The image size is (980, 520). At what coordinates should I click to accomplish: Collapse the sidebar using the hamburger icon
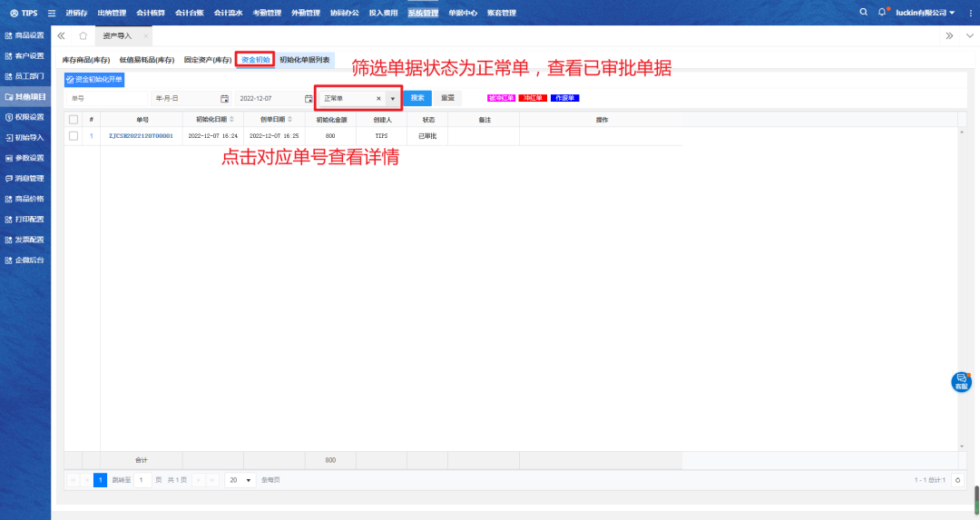pos(51,13)
